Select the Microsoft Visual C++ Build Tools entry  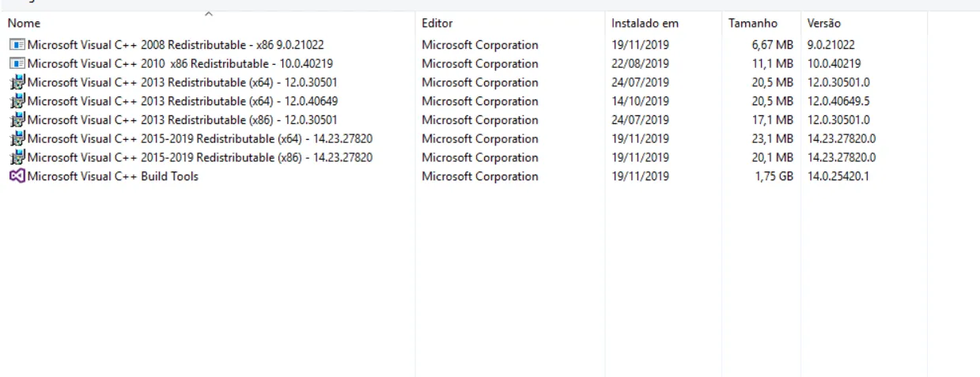coord(113,177)
